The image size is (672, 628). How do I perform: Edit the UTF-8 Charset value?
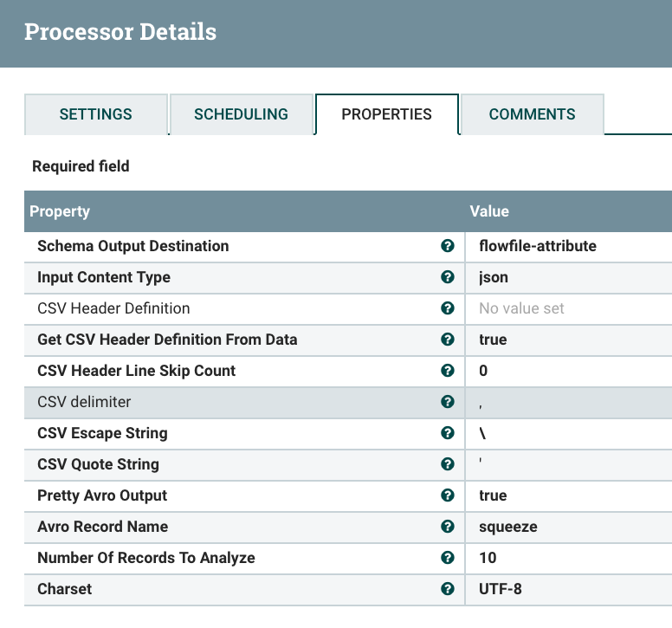[500, 589]
